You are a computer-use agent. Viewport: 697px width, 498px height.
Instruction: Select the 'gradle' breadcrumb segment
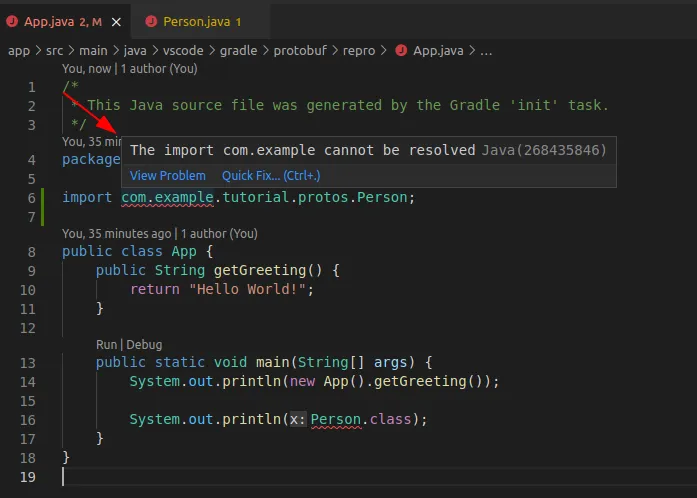pos(238,51)
